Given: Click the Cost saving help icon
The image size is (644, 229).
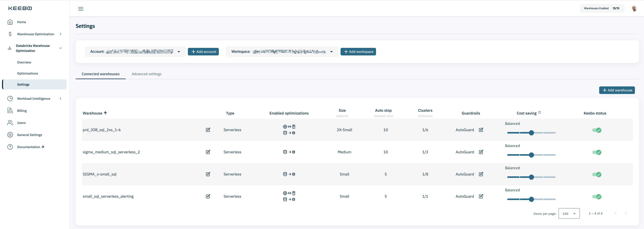Looking at the screenshot, I should (540, 112).
